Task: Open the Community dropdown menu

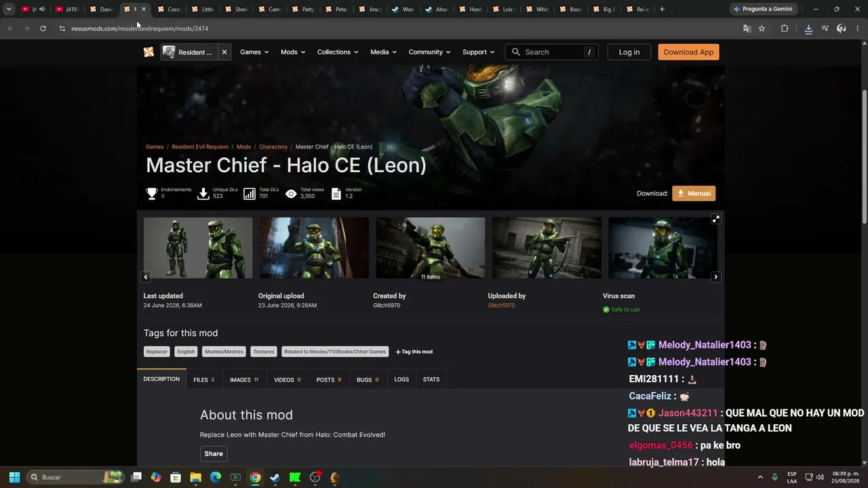Action: point(430,52)
